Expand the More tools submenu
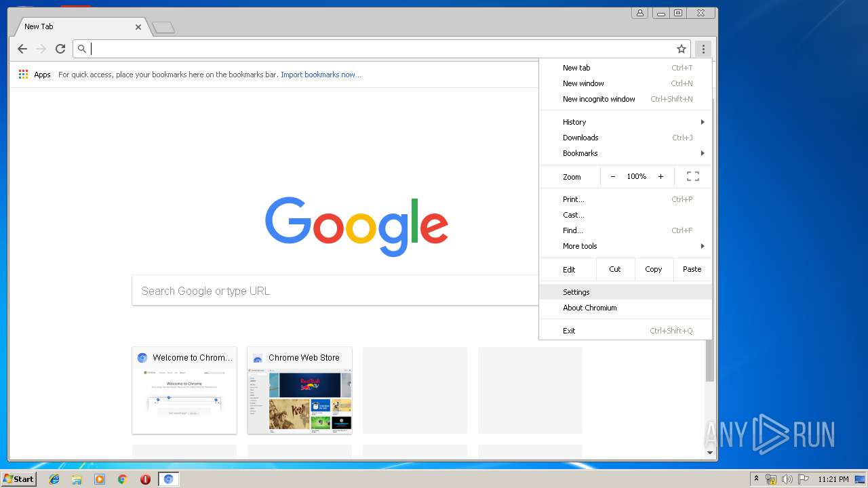 coord(626,246)
